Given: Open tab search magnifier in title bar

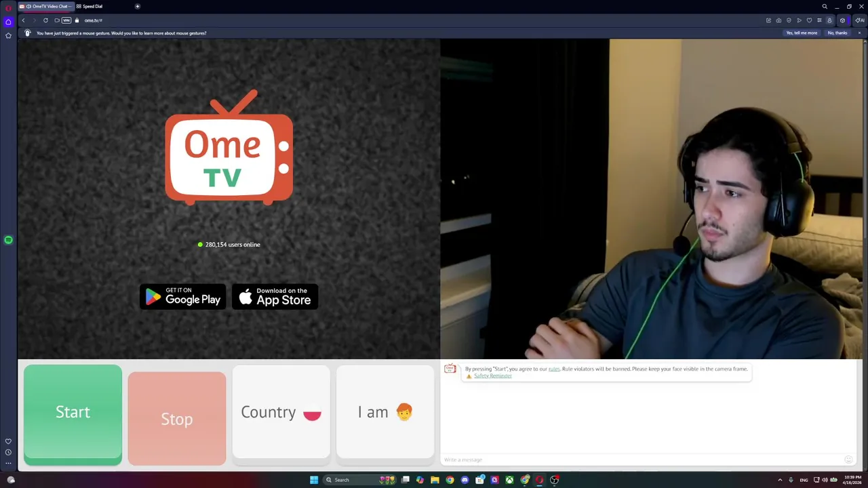Looking at the screenshot, I should click(x=825, y=7).
